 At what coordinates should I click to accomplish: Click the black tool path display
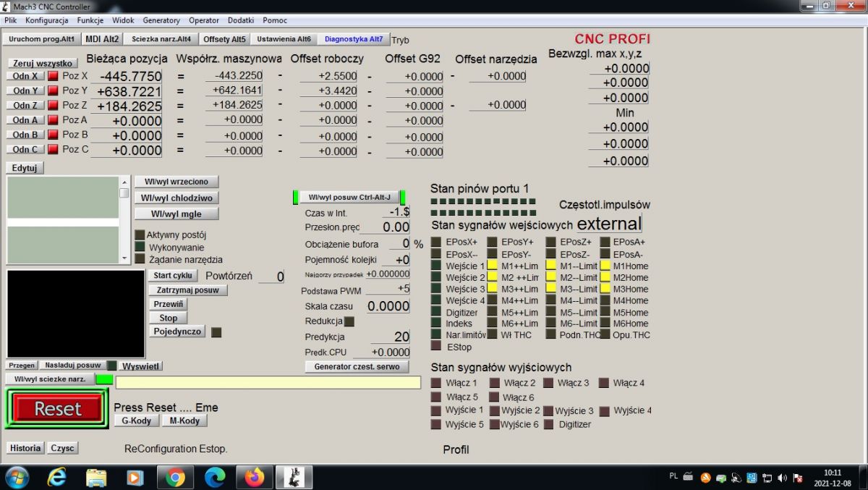tap(76, 313)
